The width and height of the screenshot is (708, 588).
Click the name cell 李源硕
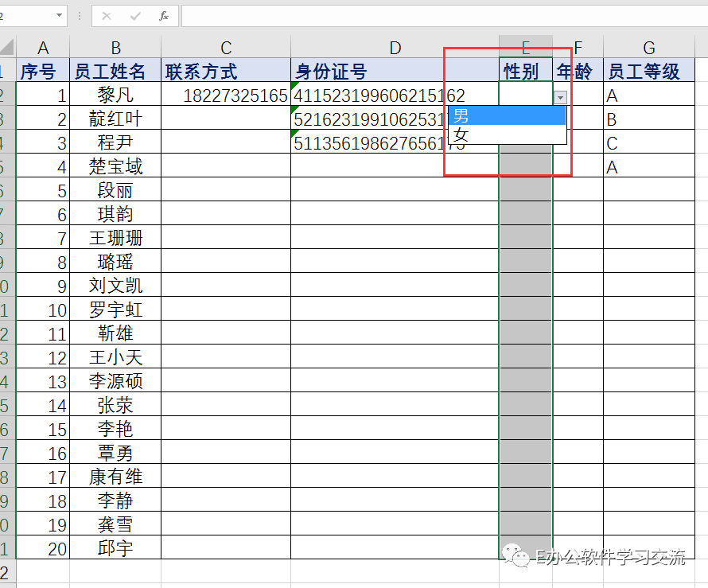115,380
